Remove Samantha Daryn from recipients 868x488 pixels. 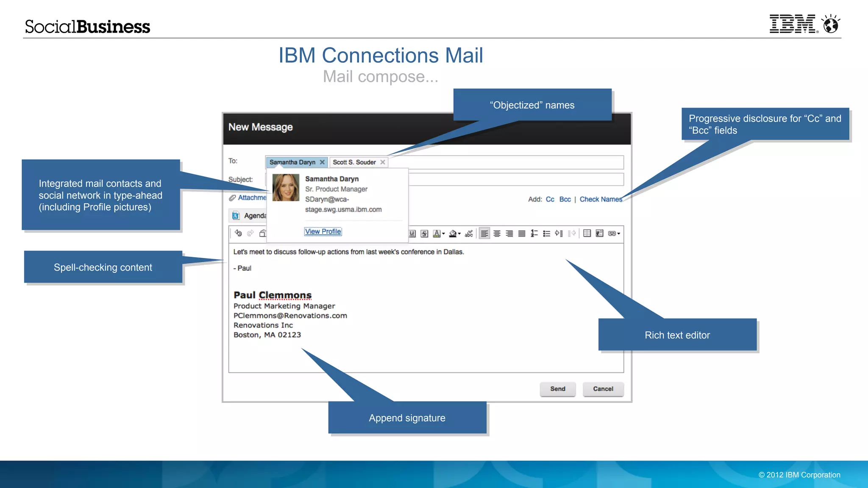[x=322, y=162]
